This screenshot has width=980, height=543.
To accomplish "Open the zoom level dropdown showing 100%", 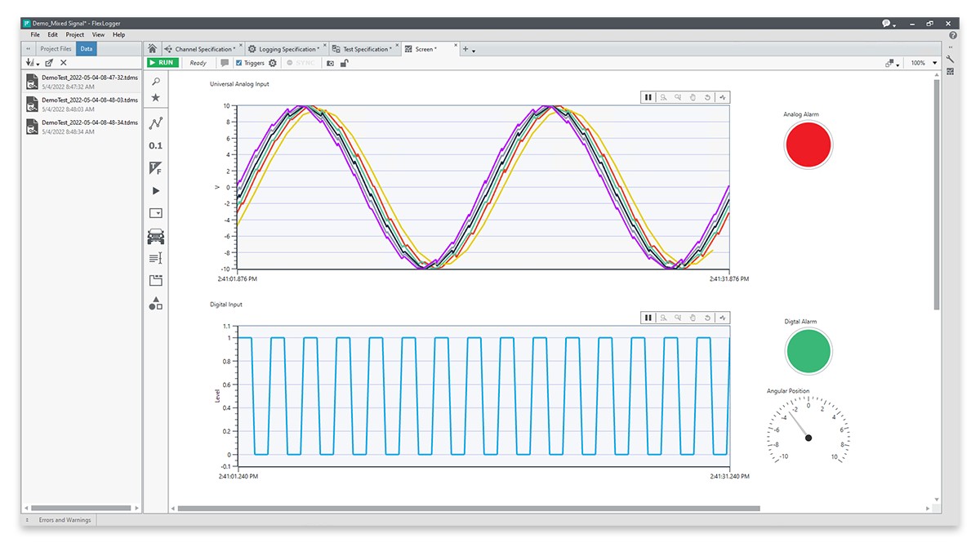I will [920, 62].
